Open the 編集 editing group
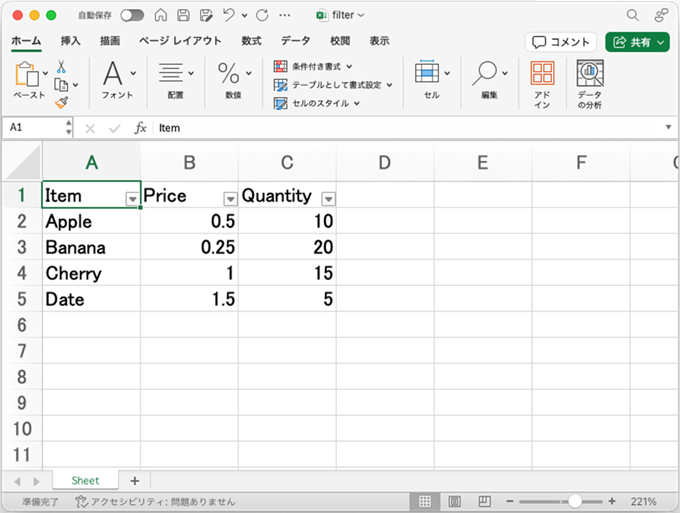The image size is (680, 513). 490,79
